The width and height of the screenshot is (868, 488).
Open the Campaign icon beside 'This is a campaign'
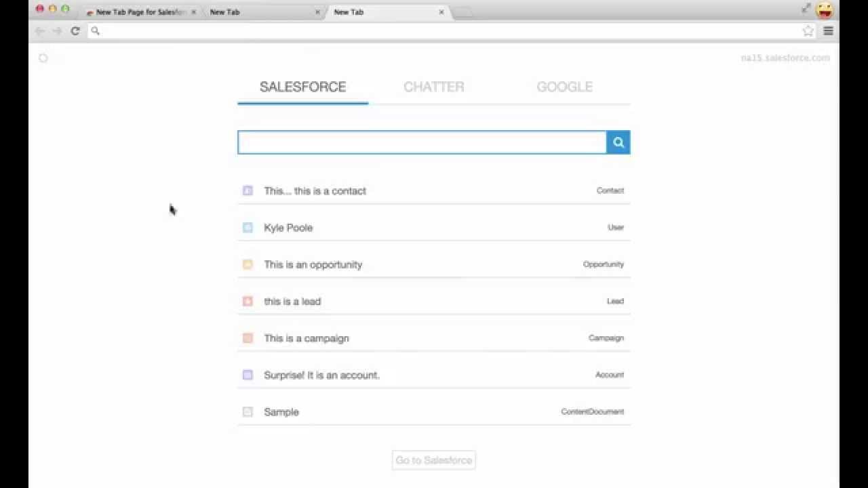248,338
